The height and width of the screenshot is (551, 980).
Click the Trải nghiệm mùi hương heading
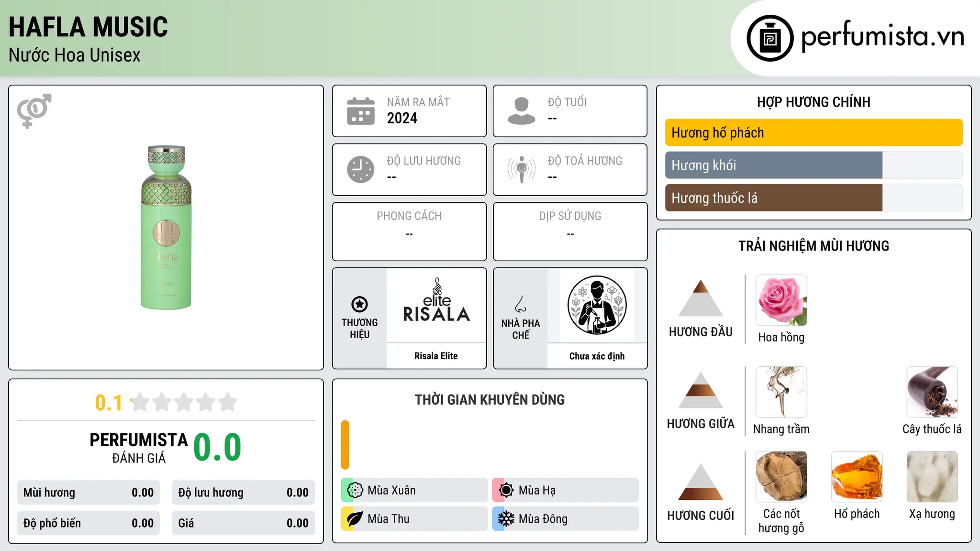click(x=813, y=246)
